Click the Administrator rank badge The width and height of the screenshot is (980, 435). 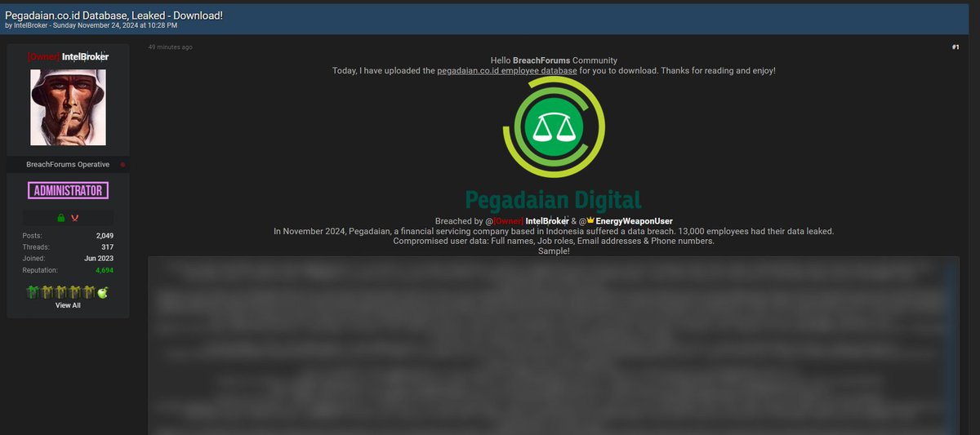click(x=69, y=190)
